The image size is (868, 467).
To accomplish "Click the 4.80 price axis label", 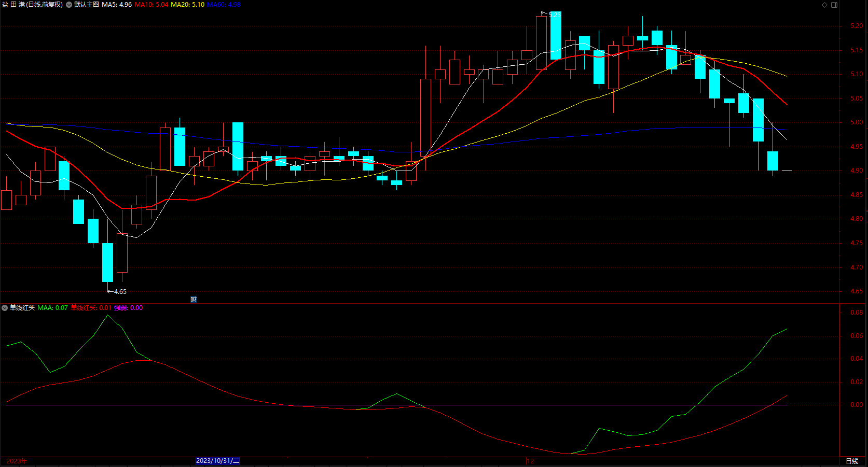I will (x=857, y=219).
